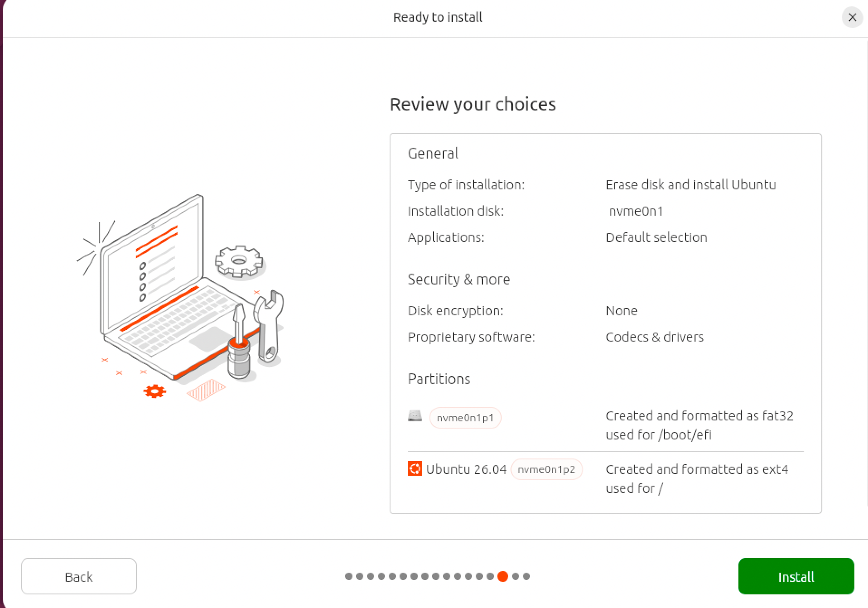Image resolution: width=868 pixels, height=608 pixels.
Task: Click the active orange progress dot
Action: [x=502, y=576]
